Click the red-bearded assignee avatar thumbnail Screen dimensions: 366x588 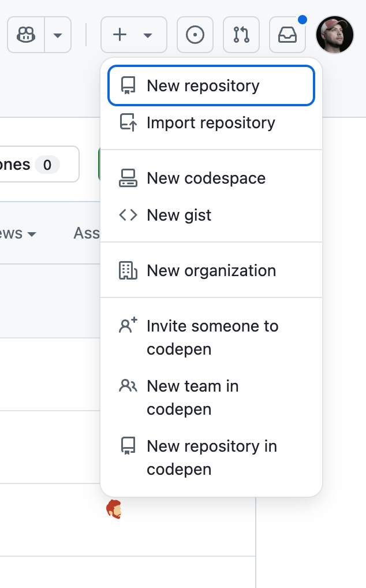[x=114, y=509]
